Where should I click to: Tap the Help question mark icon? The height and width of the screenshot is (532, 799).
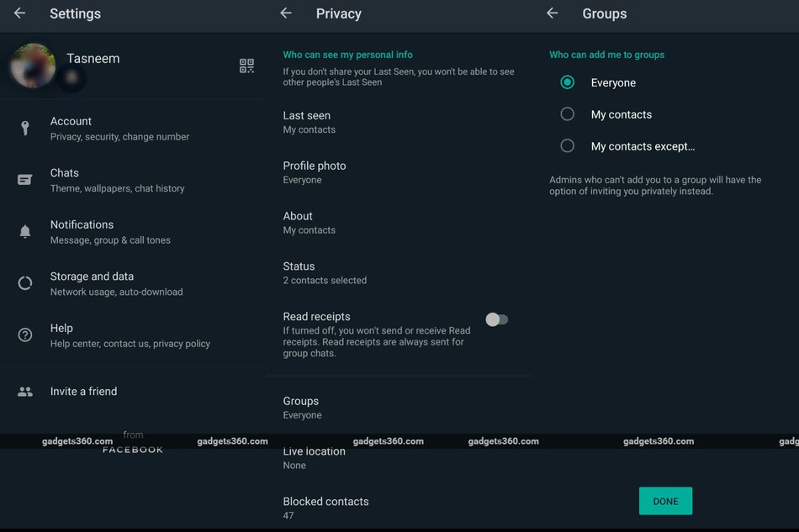[25, 334]
